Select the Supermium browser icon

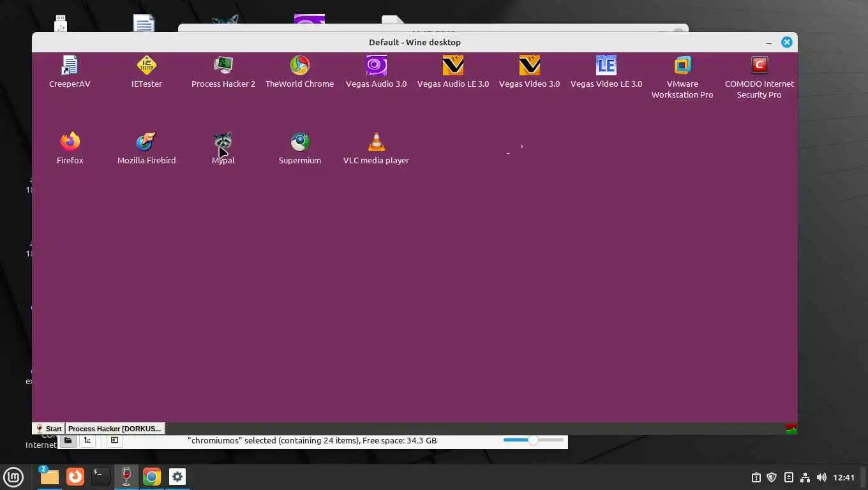click(299, 142)
